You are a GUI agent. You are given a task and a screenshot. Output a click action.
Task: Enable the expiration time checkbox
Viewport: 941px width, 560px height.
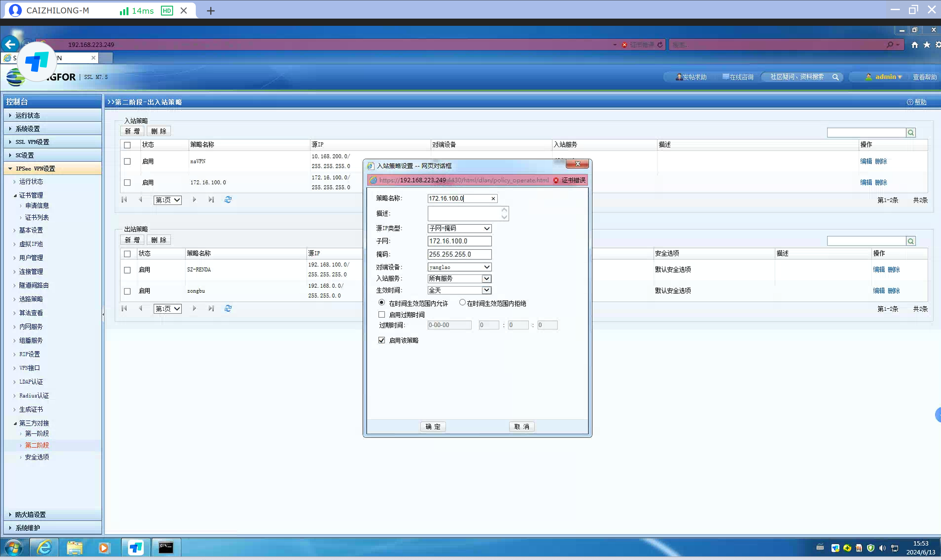pyautogui.click(x=381, y=314)
